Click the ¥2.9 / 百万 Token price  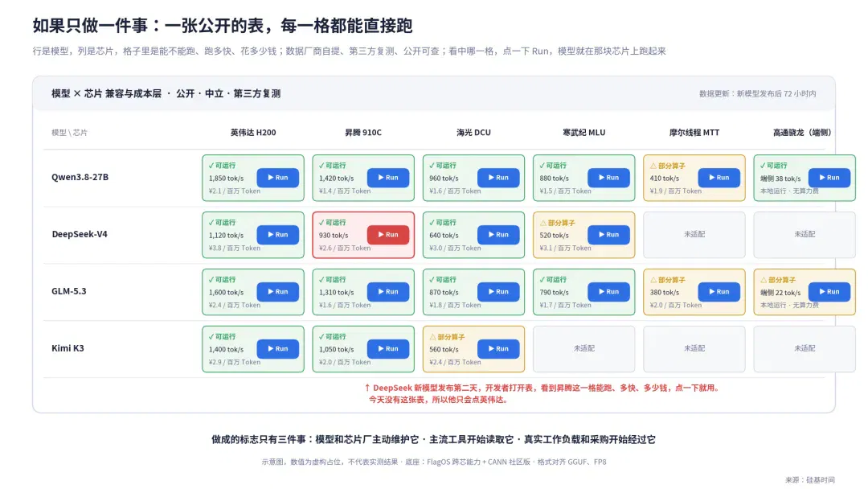pos(234,362)
